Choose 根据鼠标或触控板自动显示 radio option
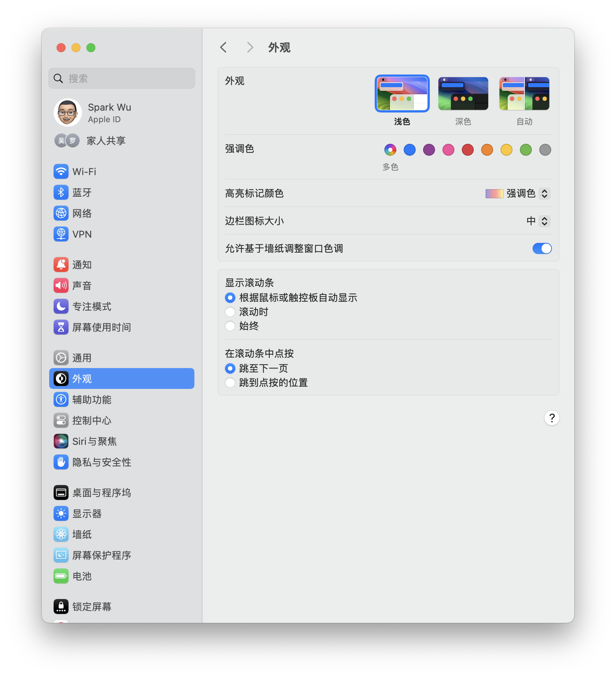The width and height of the screenshot is (616, 678). 230,298
